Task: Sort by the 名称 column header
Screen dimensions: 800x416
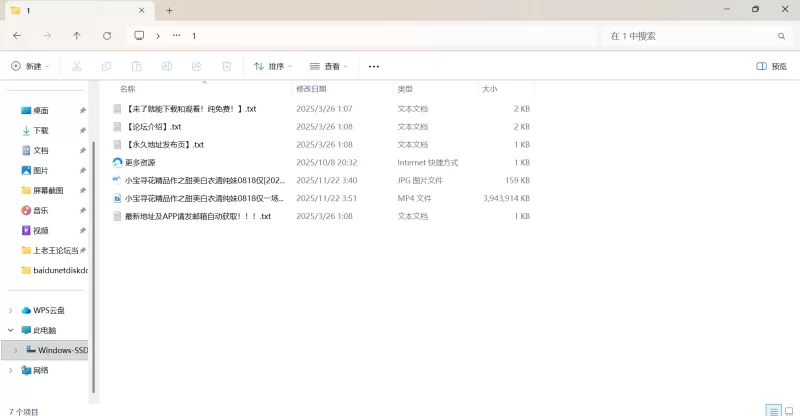Action: pyautogui.click(x=128, y=89)
